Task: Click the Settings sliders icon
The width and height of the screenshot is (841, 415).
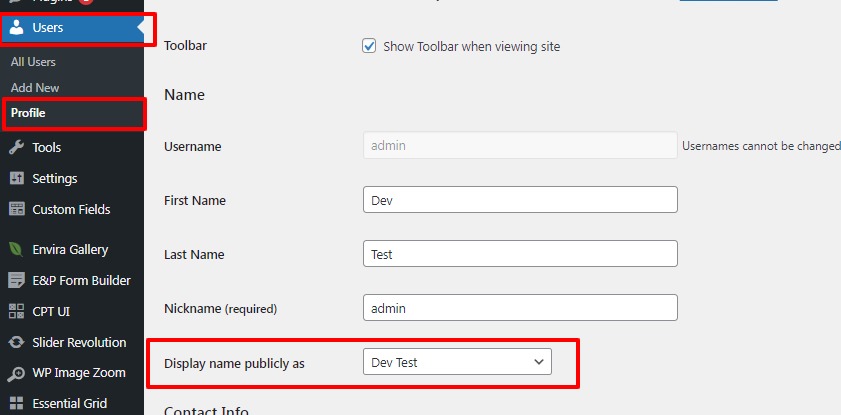Action: (16, 178)
